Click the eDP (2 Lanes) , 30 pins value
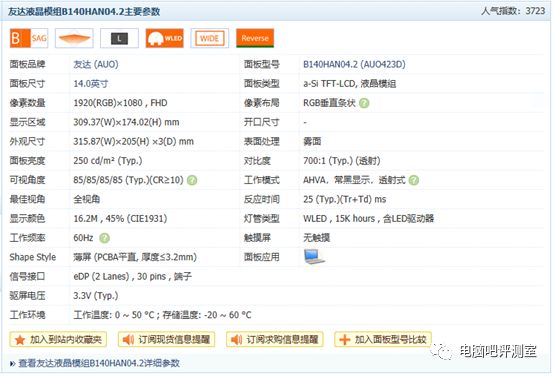The width and height of the screenshot is (554, 376). 132,276
